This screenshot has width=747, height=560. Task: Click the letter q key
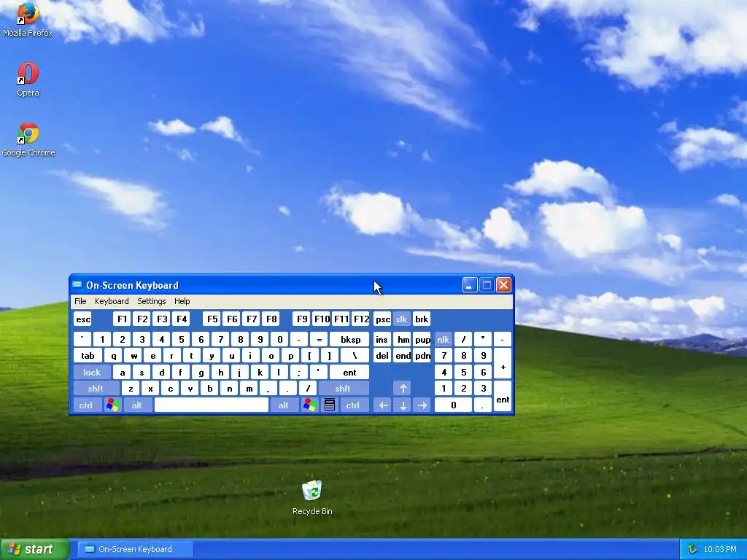click(113, 356)
